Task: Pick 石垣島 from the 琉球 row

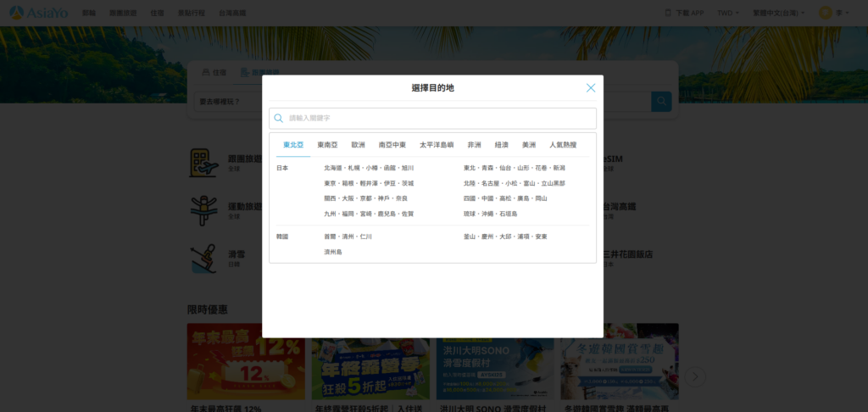Action: point(509,214)
